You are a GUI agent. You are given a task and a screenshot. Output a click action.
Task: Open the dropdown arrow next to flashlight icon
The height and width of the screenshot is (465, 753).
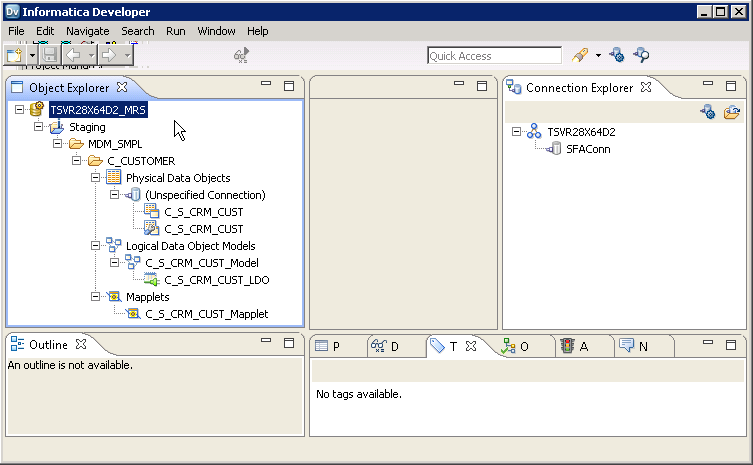coord(598,56)
